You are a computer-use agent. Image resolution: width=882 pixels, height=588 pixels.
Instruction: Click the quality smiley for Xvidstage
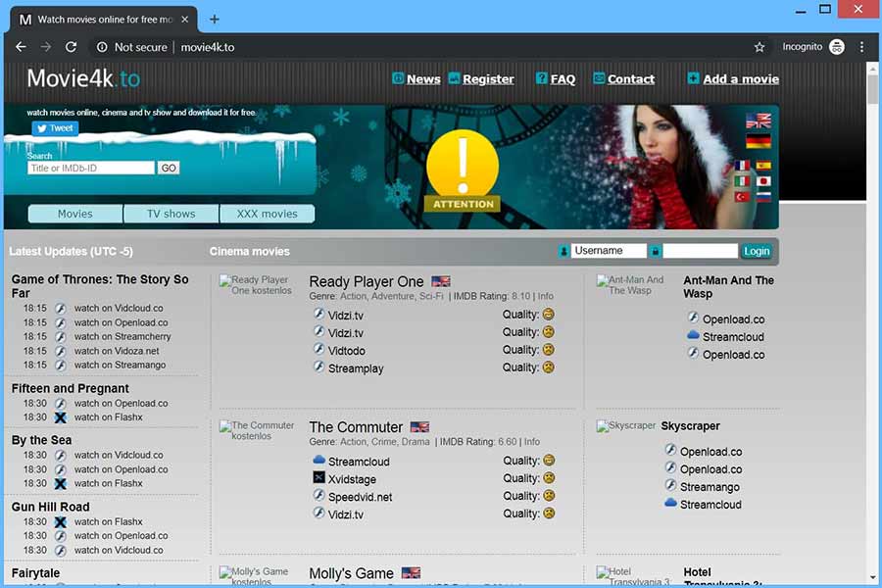click(549, 477)
